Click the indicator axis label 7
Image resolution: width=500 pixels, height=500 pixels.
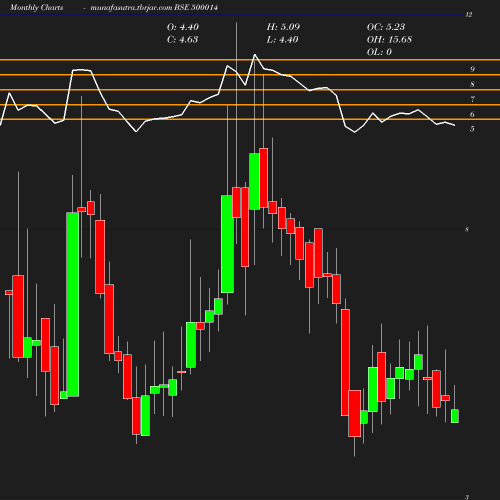pyautogui.click(x=472, y=99)
